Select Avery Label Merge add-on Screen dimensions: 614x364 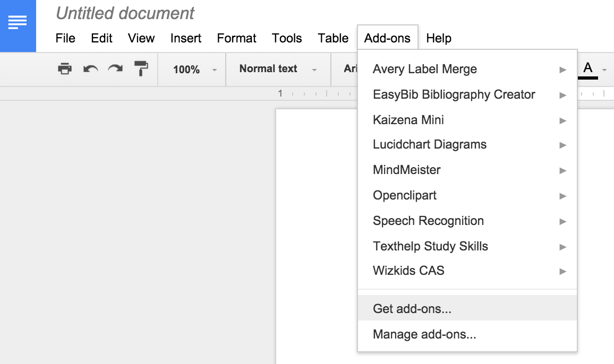point(467,70)
